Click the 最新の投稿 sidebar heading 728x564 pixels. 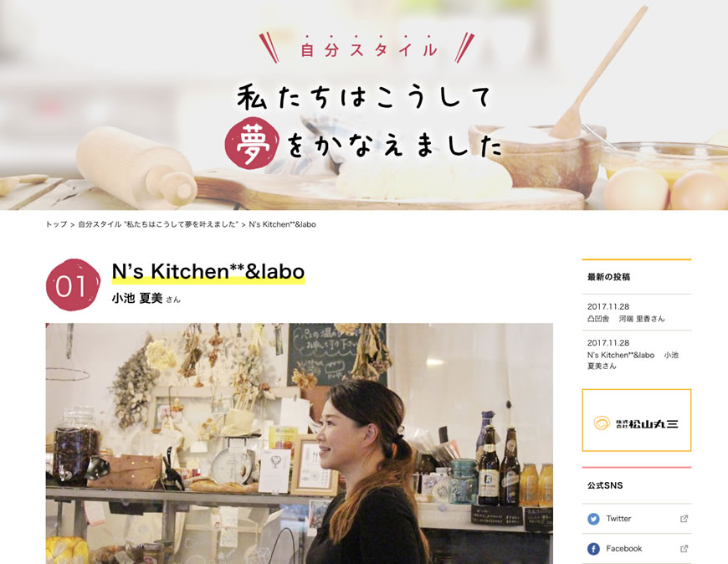(608, 277)
